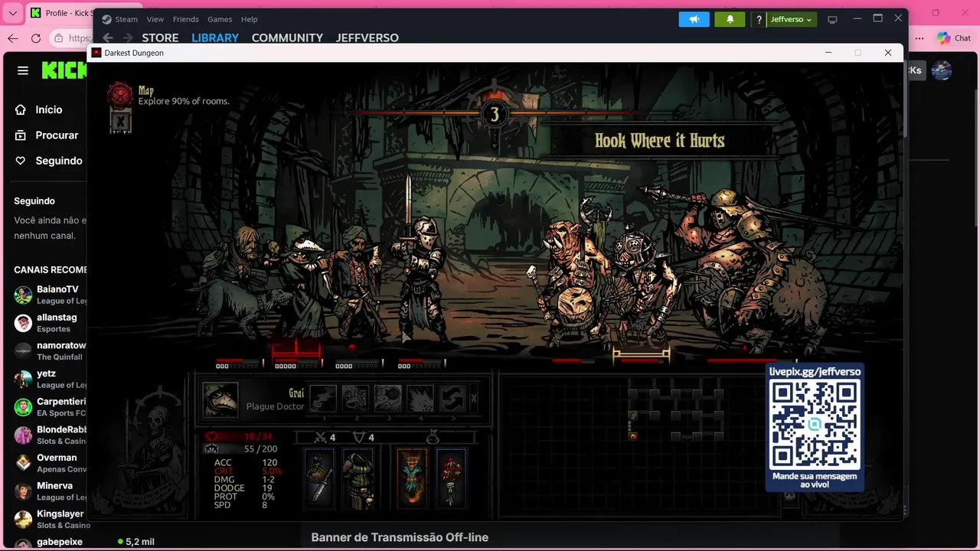Click the quest banner under Map icon
The height and width of the screenshot is (551, 980).
tap(120, 121)
